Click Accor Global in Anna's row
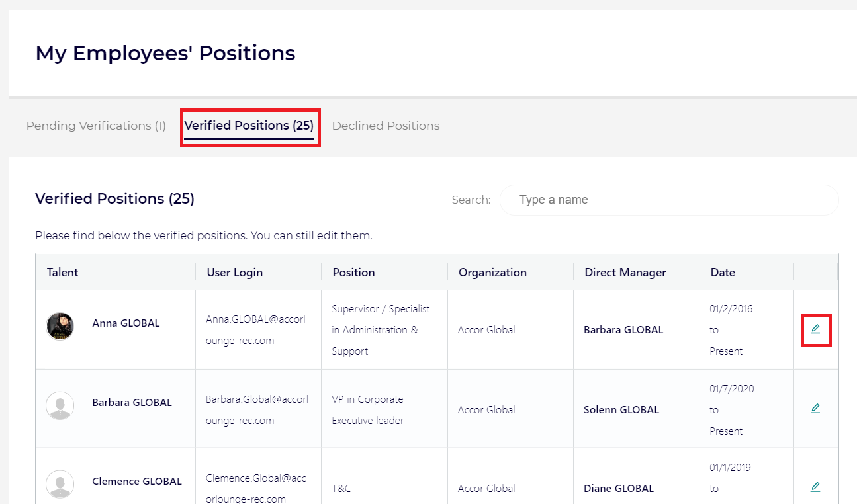857x504 pixels. [x=486, y=329]
